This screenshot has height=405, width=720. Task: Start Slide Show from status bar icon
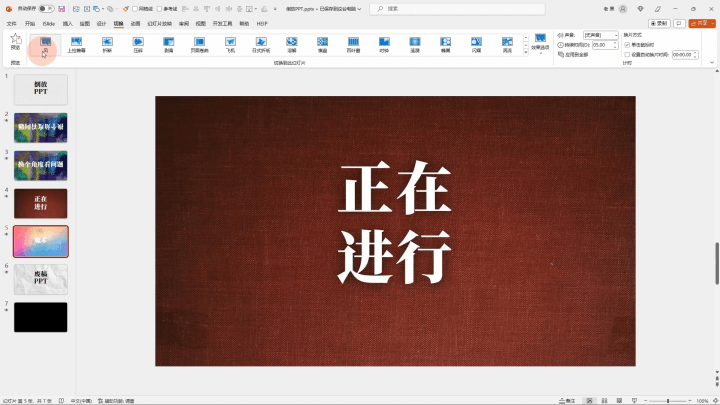tap(634, 400)
